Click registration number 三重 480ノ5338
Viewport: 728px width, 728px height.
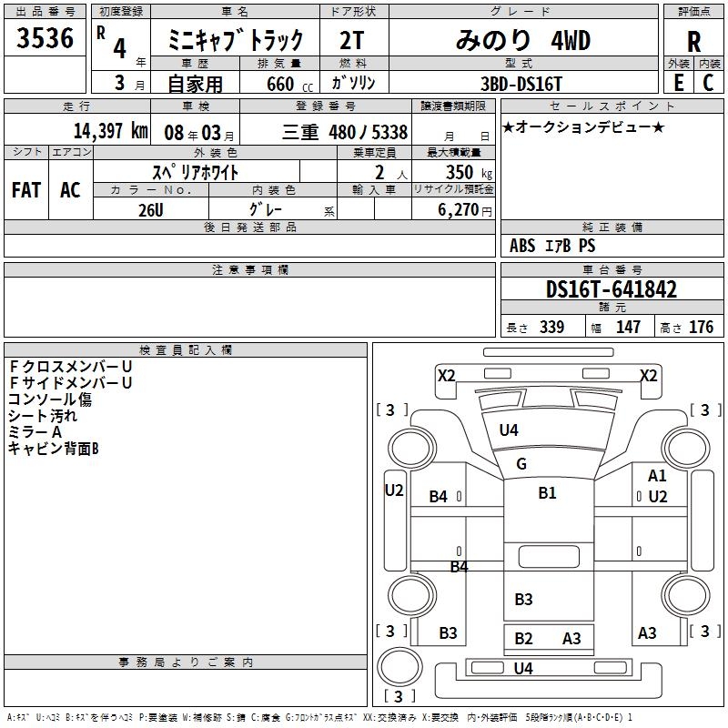click(x=345, y=132)
